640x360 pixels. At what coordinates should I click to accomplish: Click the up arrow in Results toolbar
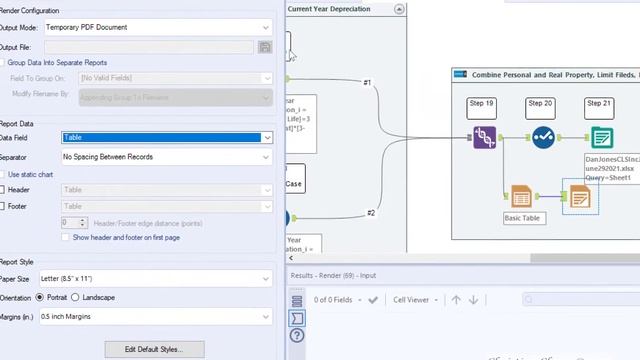coord(456,300)
